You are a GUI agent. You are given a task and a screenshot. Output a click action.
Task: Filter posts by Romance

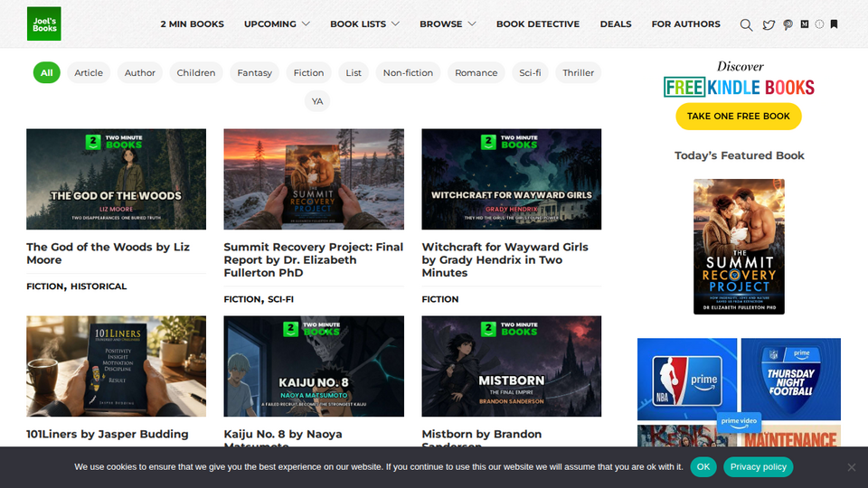pos(476,72)
